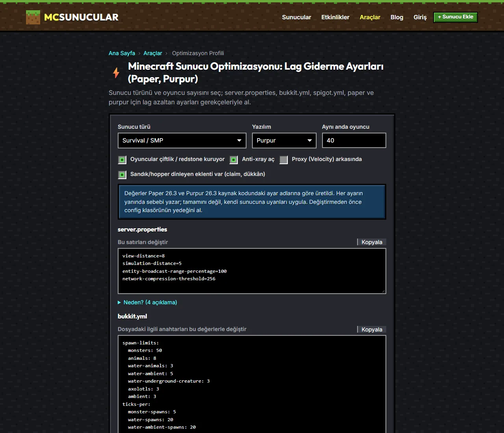Click the 'water-ambient-spawns: 20' line
Image resolution: width=504 pixels, height=433 pixels.
[x=162, y=427]
